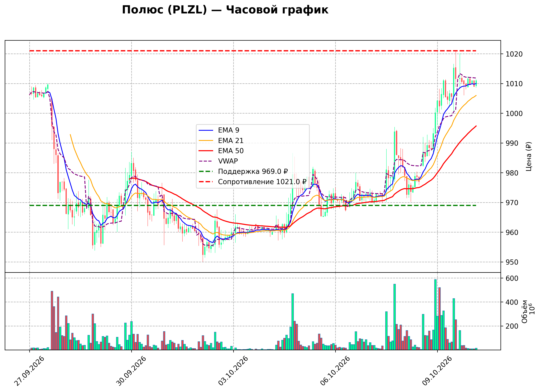Click the 600 volume tick label
Viewport: 541px width, 392px height.
(x=512, y=278)
